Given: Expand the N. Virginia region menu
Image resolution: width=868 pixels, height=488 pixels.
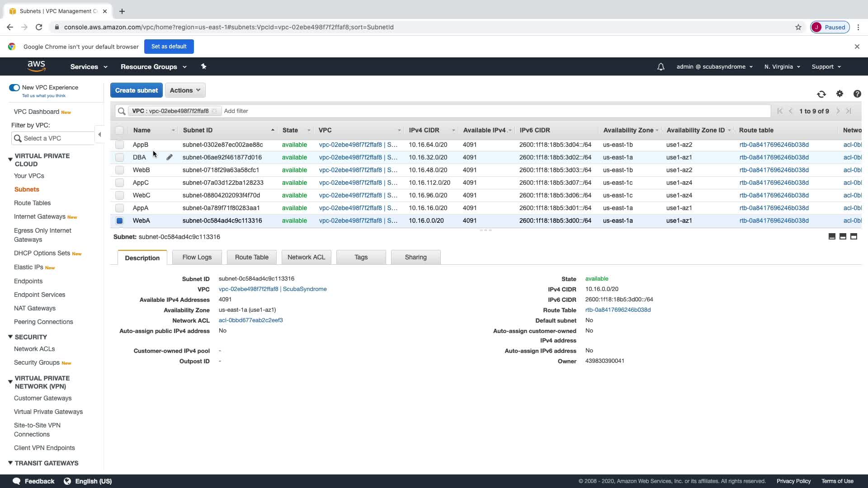Looking at the screenshot, I should coord(782,67).
